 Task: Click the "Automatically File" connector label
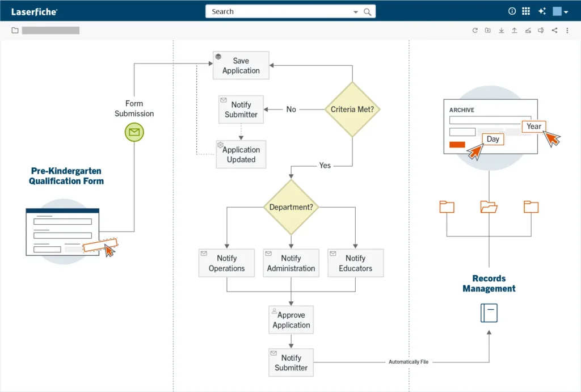coord(409,362)
